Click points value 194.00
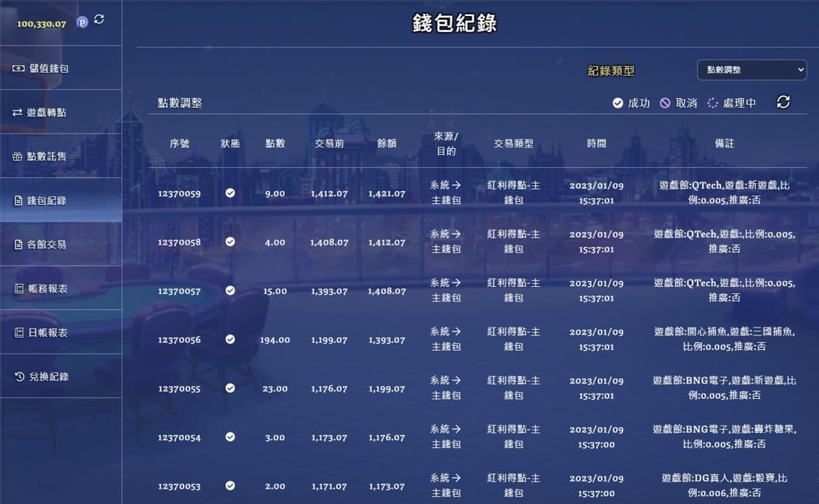Image resolution: width=819 pixels, height=504 pixels. click(x=275, y=340)
